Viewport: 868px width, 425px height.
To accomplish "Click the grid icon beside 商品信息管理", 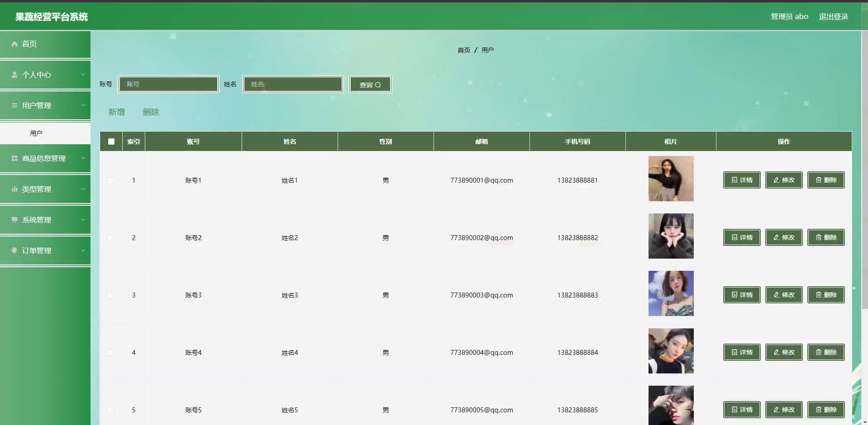I will coord(14,158).
